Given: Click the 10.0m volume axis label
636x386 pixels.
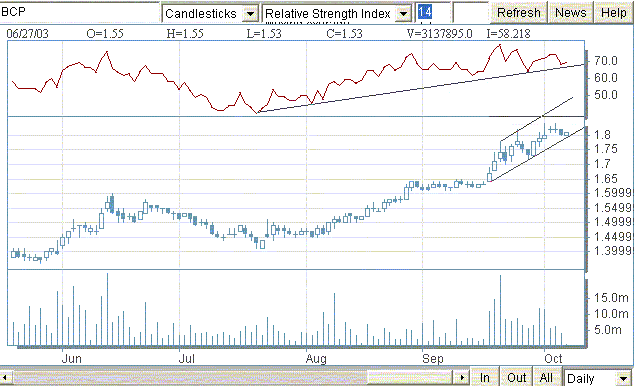Looking at the screenshot, I should 611,313.
